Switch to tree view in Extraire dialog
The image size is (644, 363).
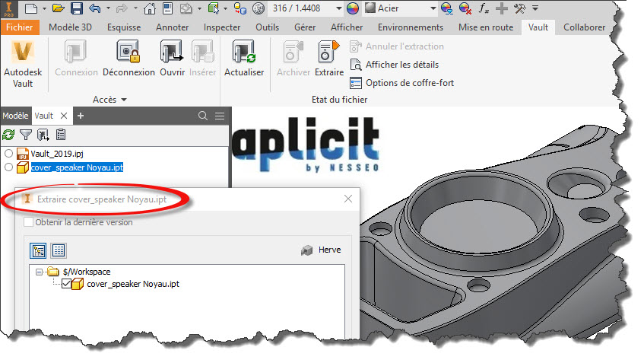coord(37,250)
